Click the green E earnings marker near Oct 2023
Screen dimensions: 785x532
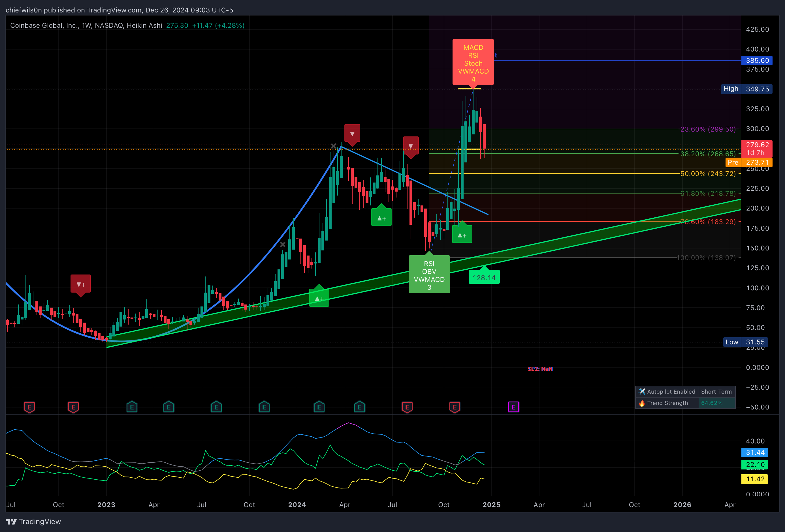click(x=264, y=407)
